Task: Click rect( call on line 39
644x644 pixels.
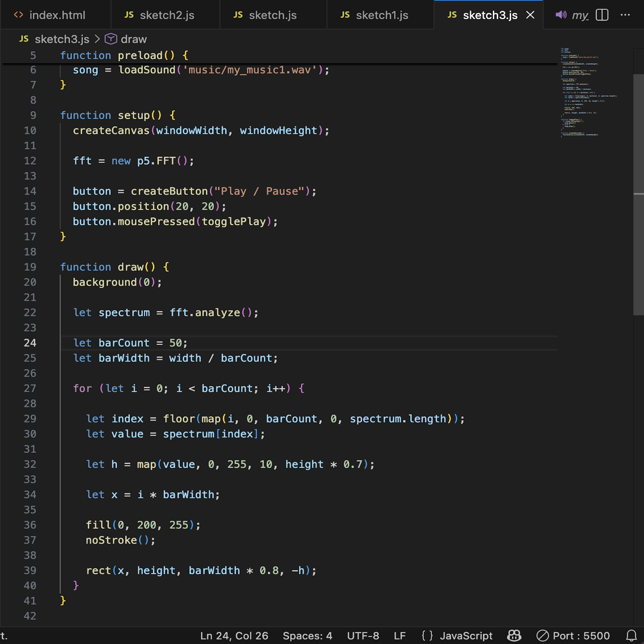Action: [101, 571]
